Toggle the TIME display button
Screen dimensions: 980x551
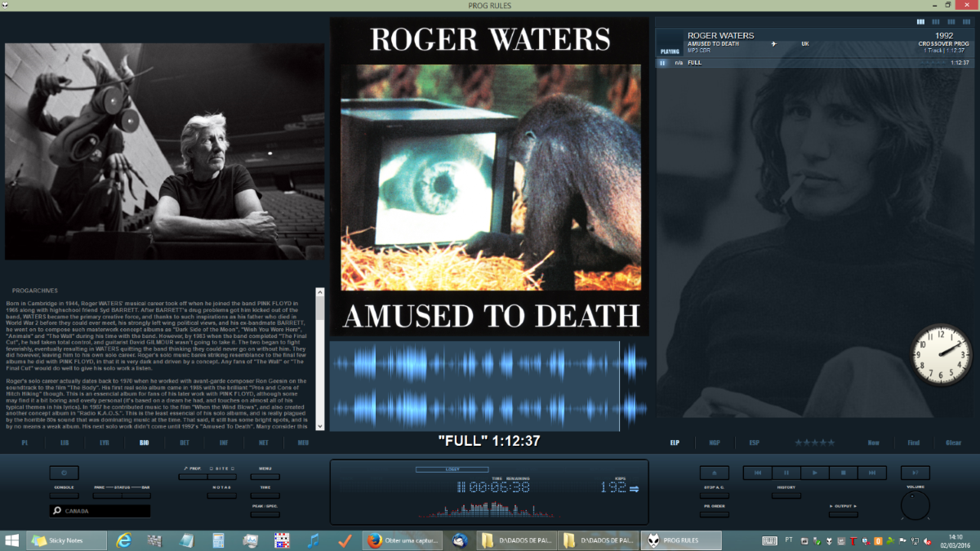[x=265, y=495]
